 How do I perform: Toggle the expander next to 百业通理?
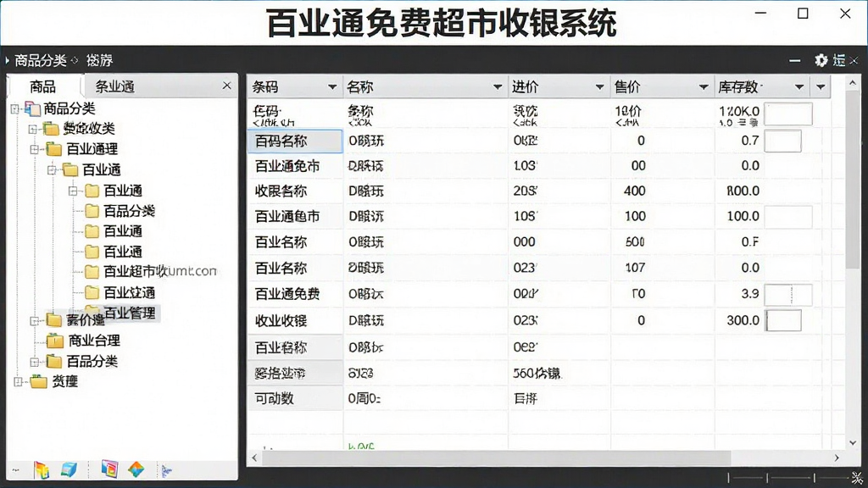[34, 149]
